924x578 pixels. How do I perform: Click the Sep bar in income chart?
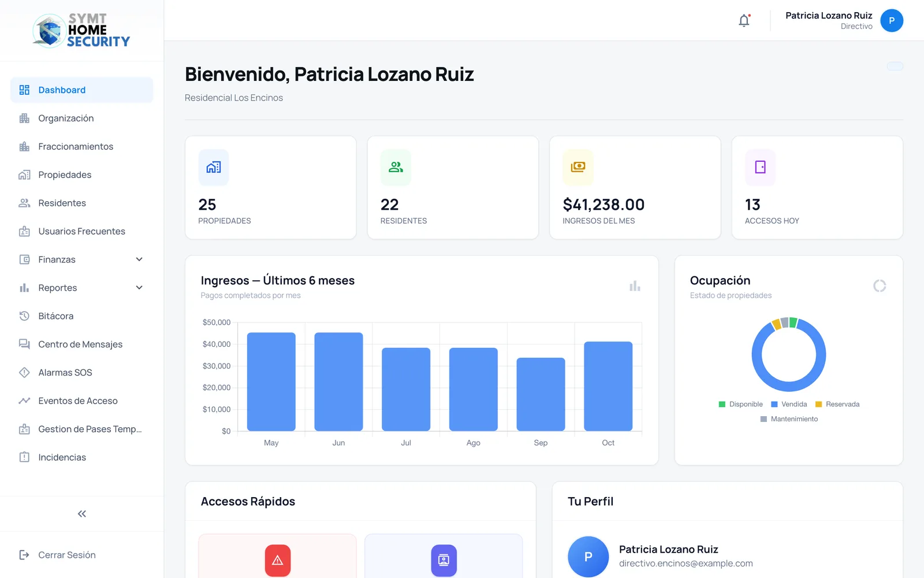[541, 394]
